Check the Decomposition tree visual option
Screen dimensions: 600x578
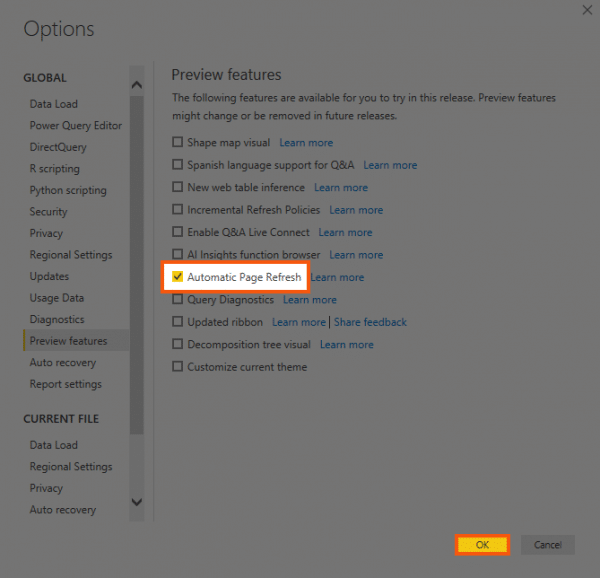point(177,344)
